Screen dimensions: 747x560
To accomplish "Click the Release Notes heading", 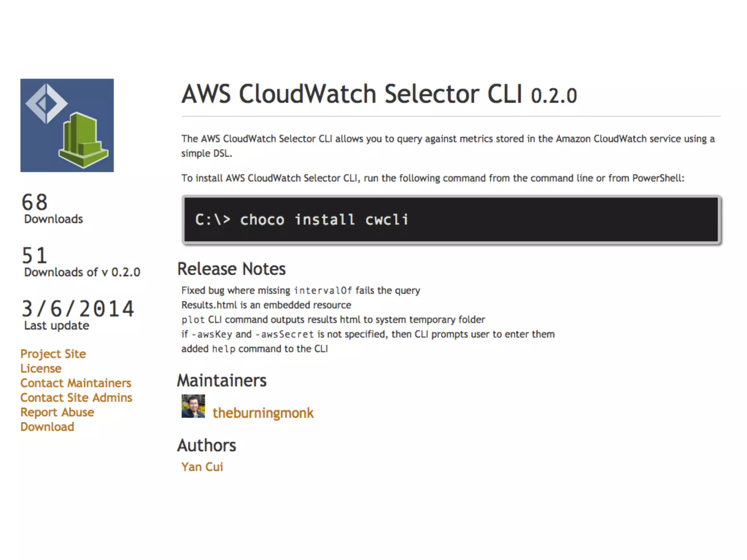I will [x=231, y=269].
